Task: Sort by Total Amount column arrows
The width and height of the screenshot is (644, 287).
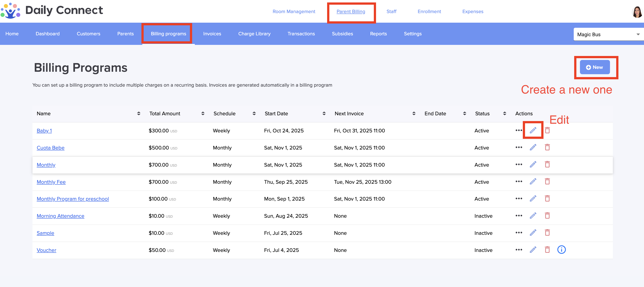Action: coord(203,114)
